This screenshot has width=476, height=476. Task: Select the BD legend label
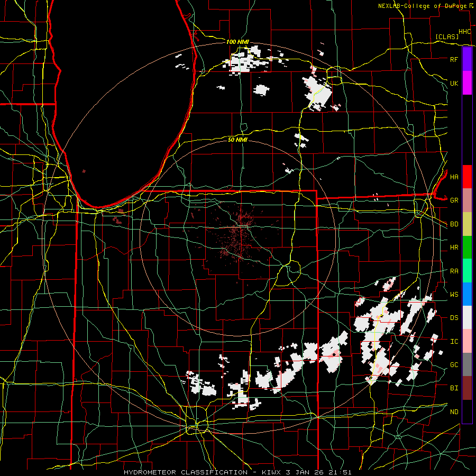(x=454, y=224)
